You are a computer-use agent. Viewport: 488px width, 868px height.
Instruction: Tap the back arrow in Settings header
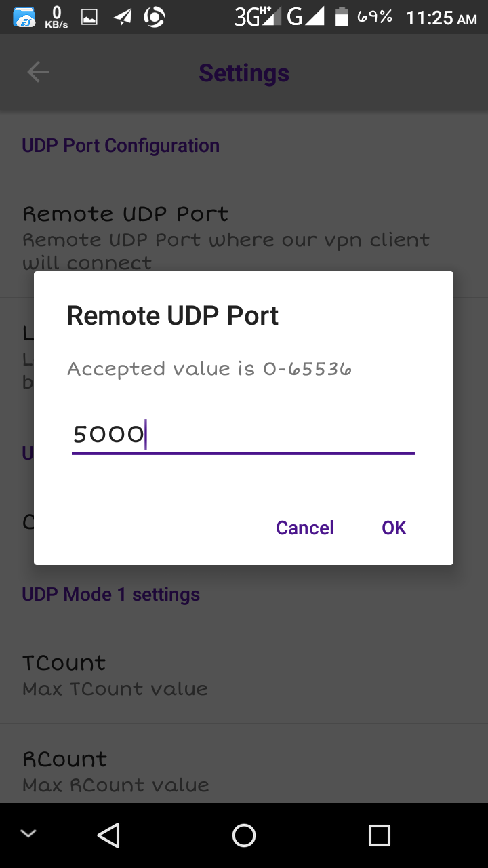(38, 73)
